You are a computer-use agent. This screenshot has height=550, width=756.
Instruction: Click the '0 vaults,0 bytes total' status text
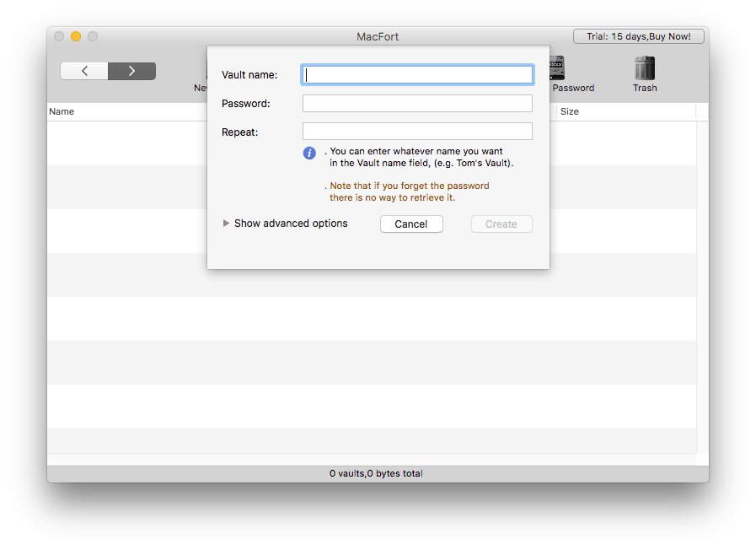coord(376,473)
